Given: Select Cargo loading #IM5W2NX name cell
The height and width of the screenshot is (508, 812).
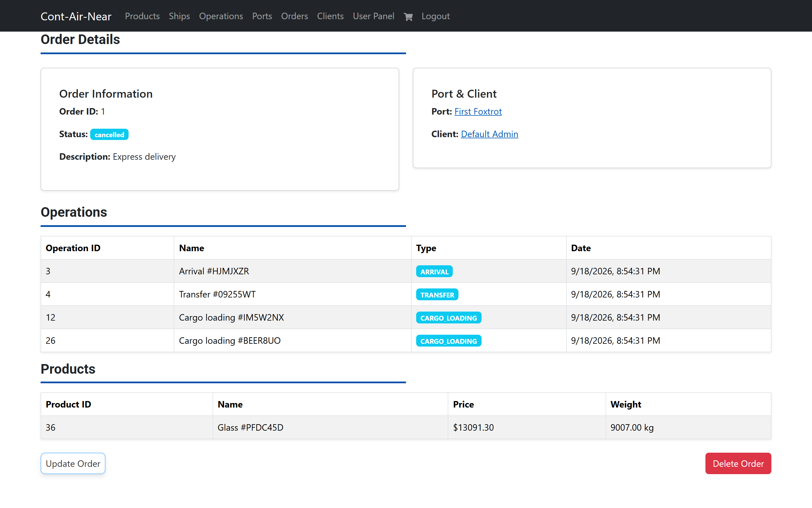Looking at the screenshot, I should (293, 317).
